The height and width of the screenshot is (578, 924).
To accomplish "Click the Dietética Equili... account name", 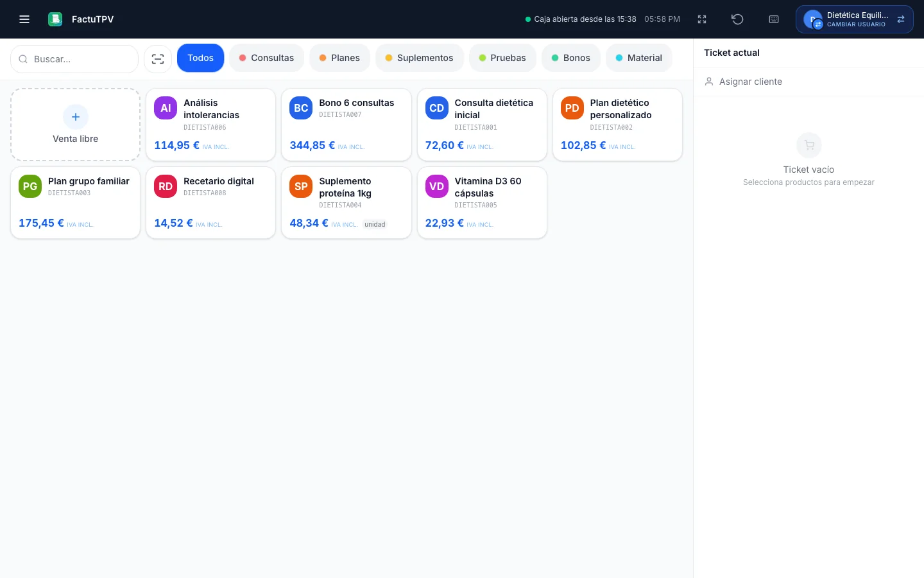I will pos(858,15).
